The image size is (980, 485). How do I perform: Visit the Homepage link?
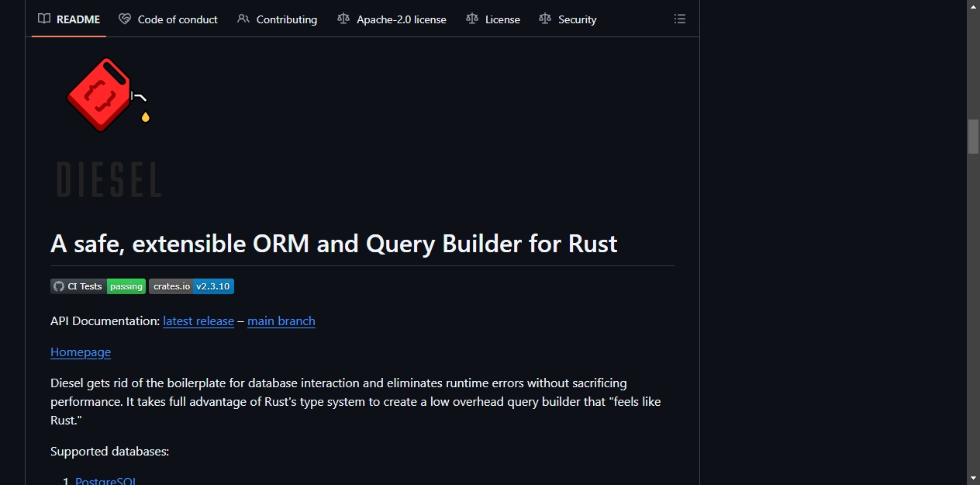click(x=81, y=352)
